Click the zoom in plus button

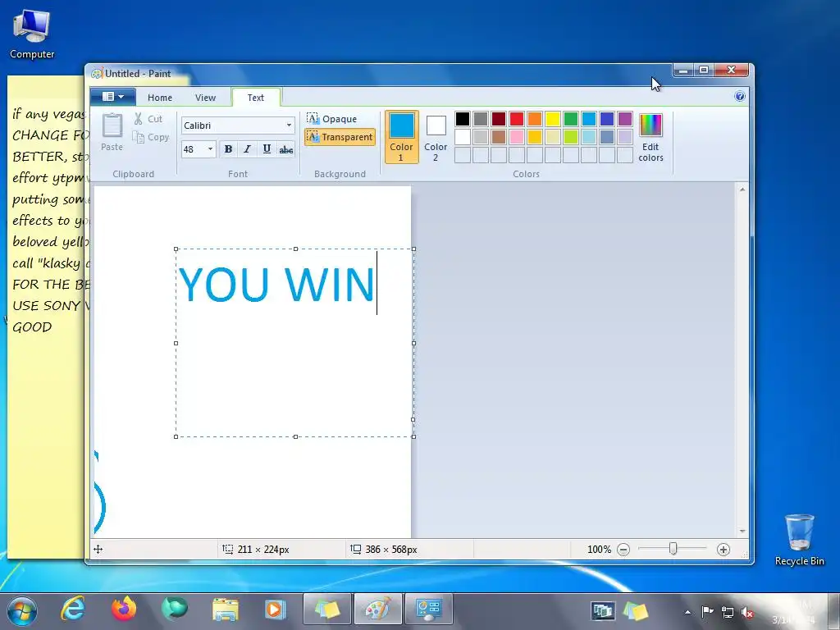coord(724,549)
